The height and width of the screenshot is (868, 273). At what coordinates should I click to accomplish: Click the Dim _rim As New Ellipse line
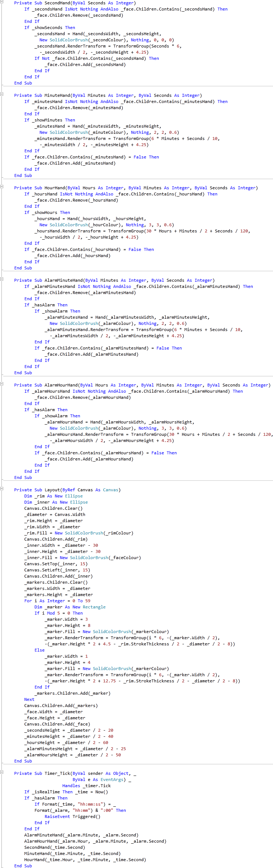click(53, 496)
